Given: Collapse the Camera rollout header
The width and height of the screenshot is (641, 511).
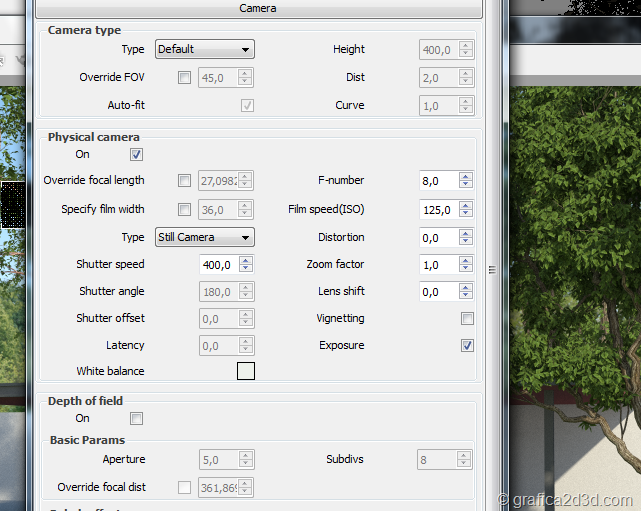Looking at the screenshot, I should click(258, 9).
